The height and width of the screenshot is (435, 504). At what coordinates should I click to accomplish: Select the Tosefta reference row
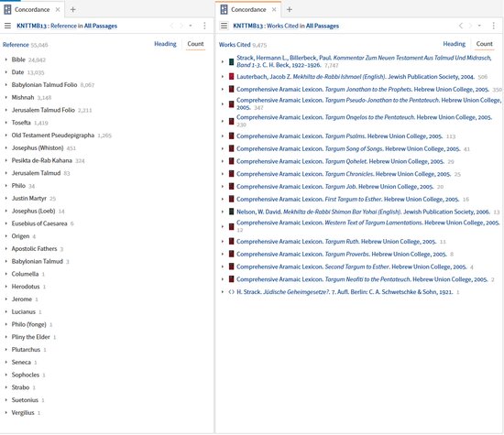click(x=30, y=123)
